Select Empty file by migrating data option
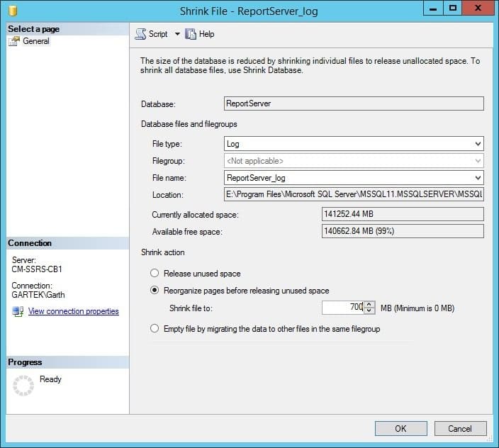 click(x=155, y=328)
